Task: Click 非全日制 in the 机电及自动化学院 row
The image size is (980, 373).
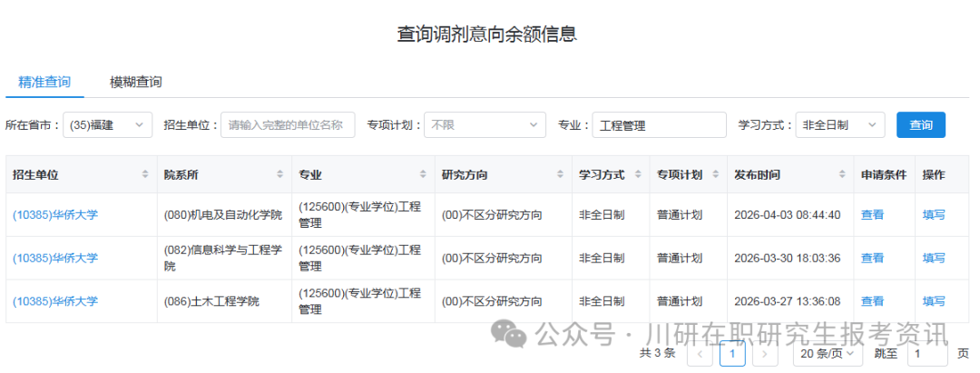Action: click(x=602, y=215)
